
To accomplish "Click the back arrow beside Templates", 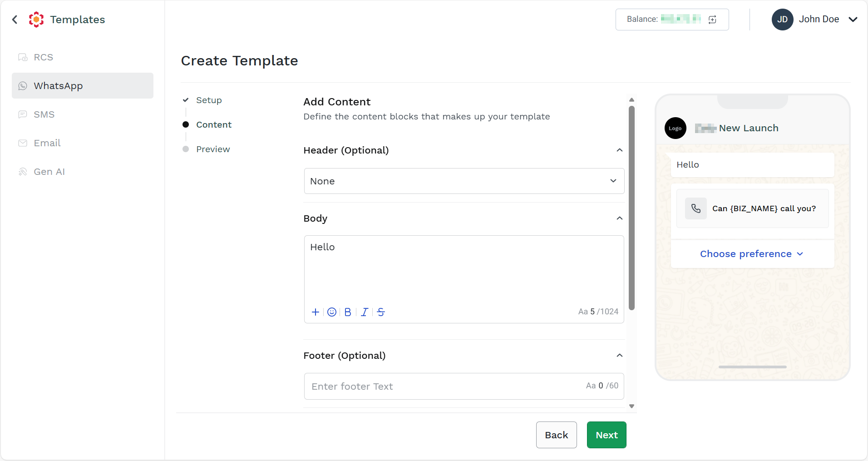I will click(15, 20).
